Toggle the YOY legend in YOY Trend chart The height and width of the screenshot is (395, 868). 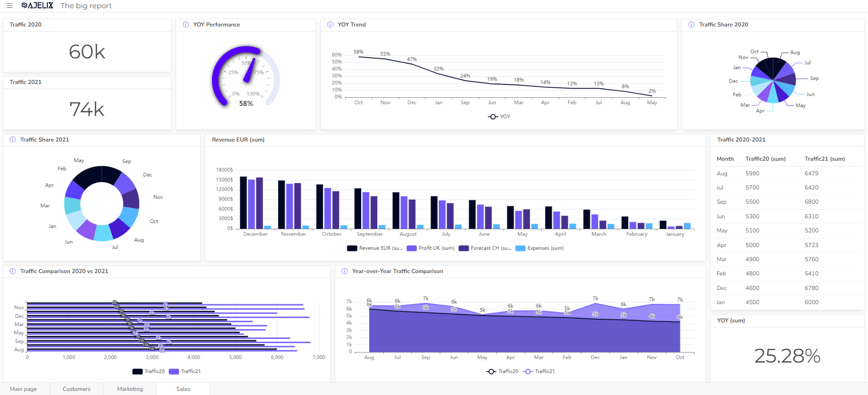tap(499, 117)
